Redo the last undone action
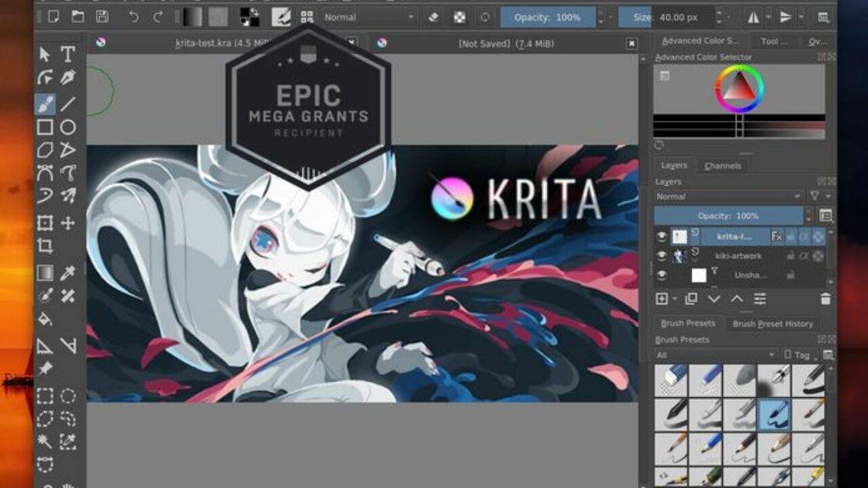Screen dimensions: 868x488 click(x=158, y=17)
